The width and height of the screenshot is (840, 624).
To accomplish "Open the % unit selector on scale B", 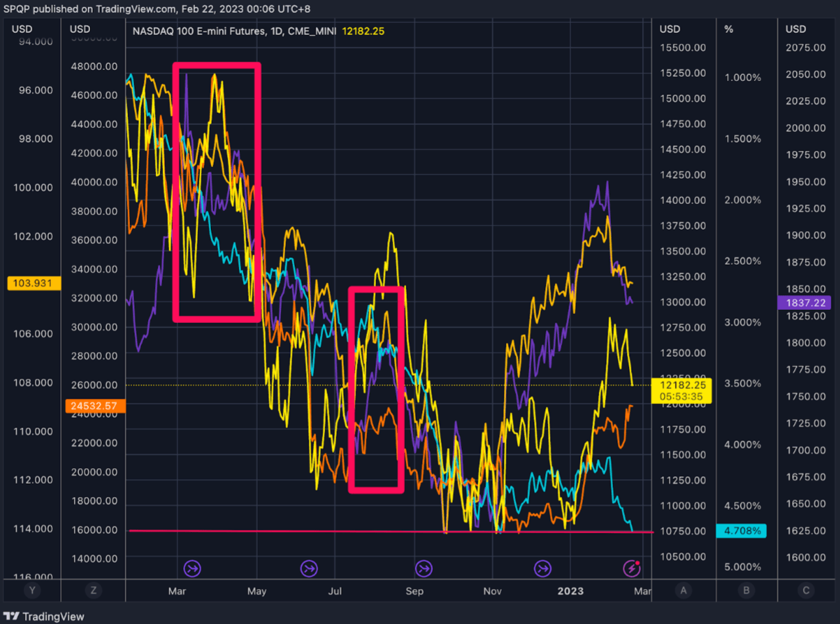I will 729,29.
